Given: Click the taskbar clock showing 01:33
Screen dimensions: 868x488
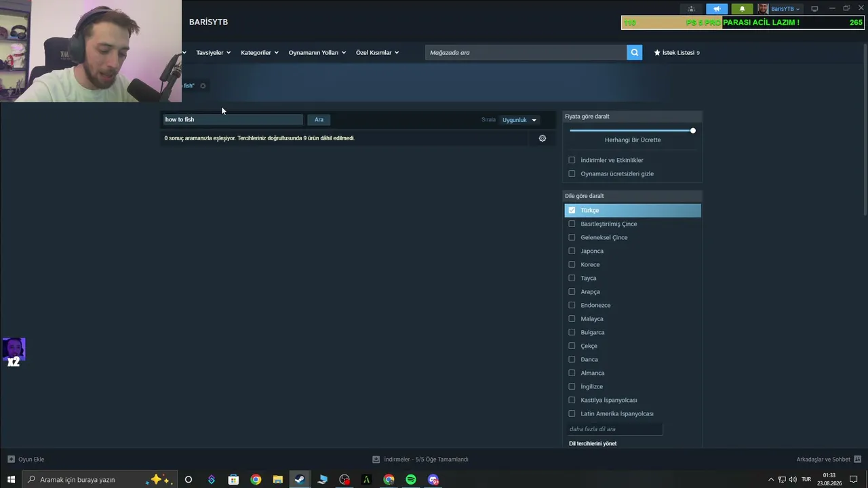Looking at the screenshot, I should [829, 479].
